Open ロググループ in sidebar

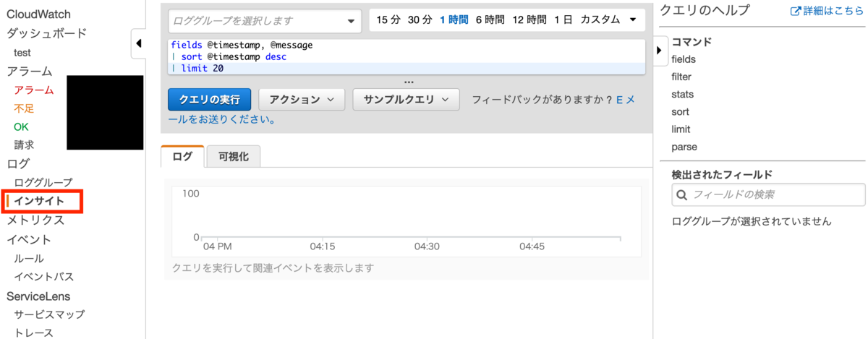click(43, 183)
